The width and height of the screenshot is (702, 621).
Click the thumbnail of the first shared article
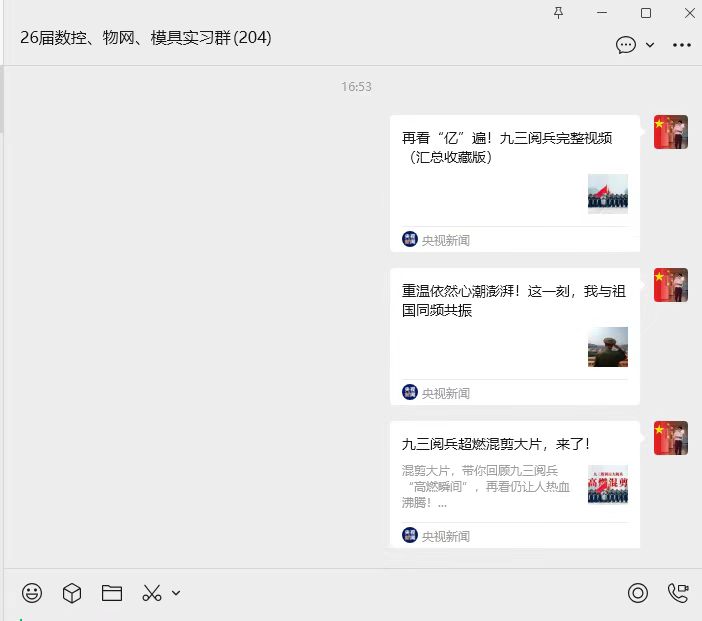(608, 194)
